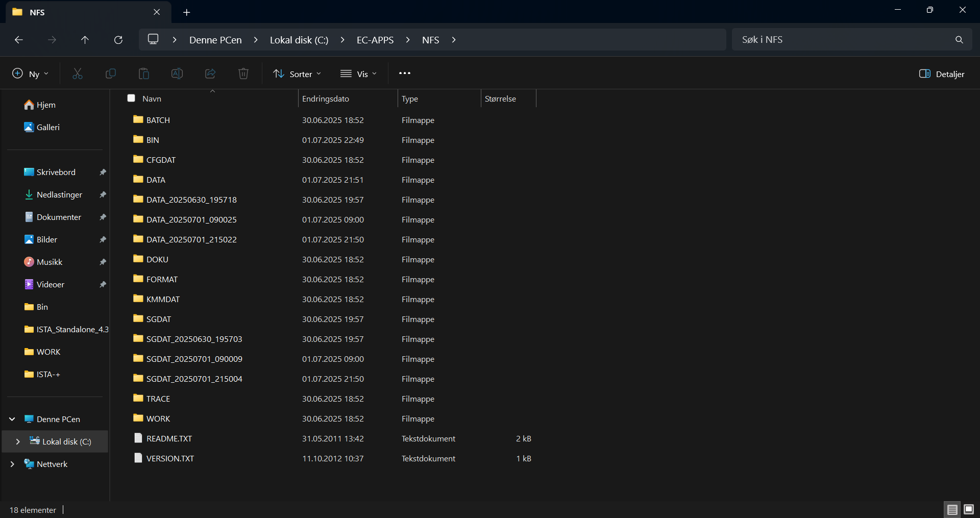This screenshot has width=980, height=518.
Task: Jump to Lokal disk (C:) breadcrumb
Action: click(299, 40)
